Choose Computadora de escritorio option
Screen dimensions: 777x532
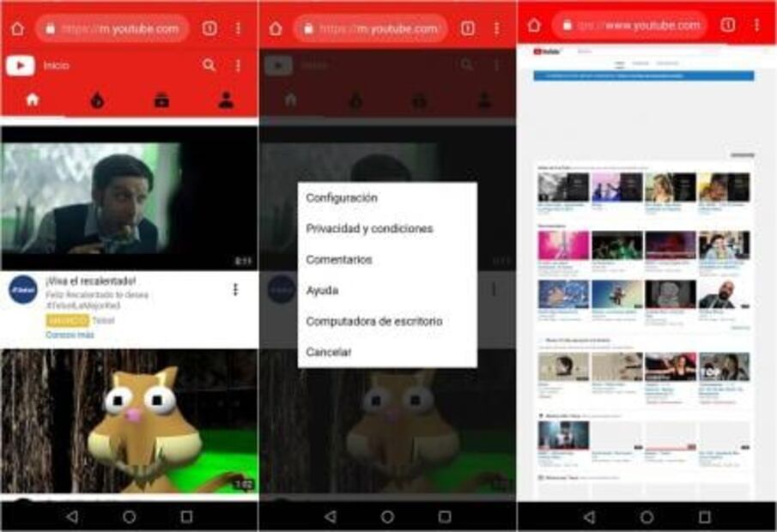tap(373, 321)
